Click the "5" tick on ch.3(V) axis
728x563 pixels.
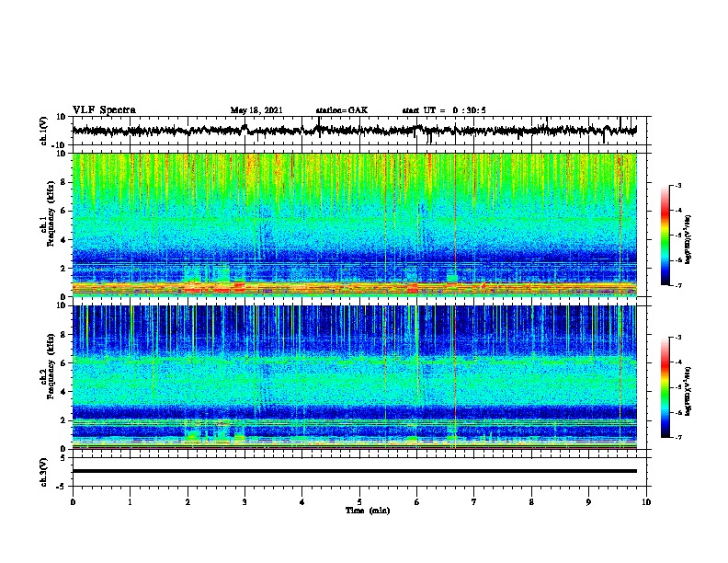tap(63, 458)
